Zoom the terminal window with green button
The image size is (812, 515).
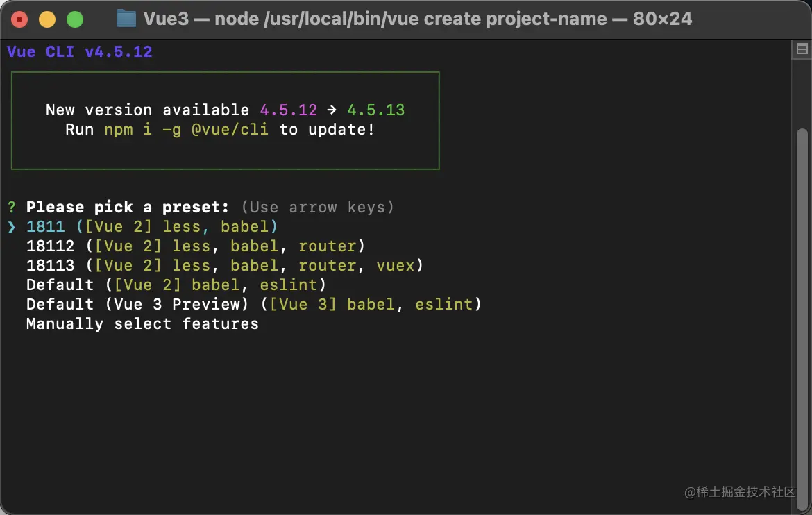(75, 19)
